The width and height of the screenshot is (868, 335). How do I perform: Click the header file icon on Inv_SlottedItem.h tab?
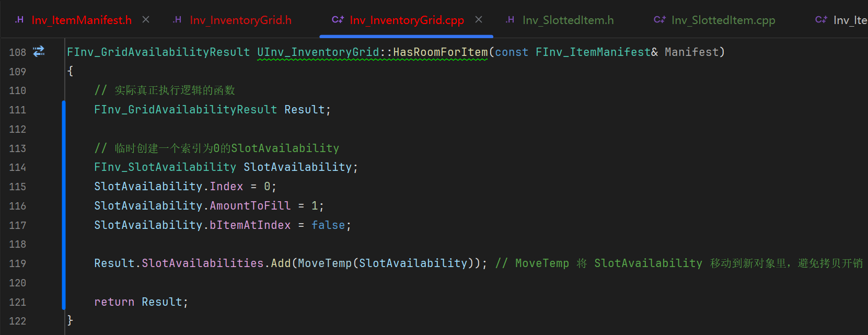(510, 20)
